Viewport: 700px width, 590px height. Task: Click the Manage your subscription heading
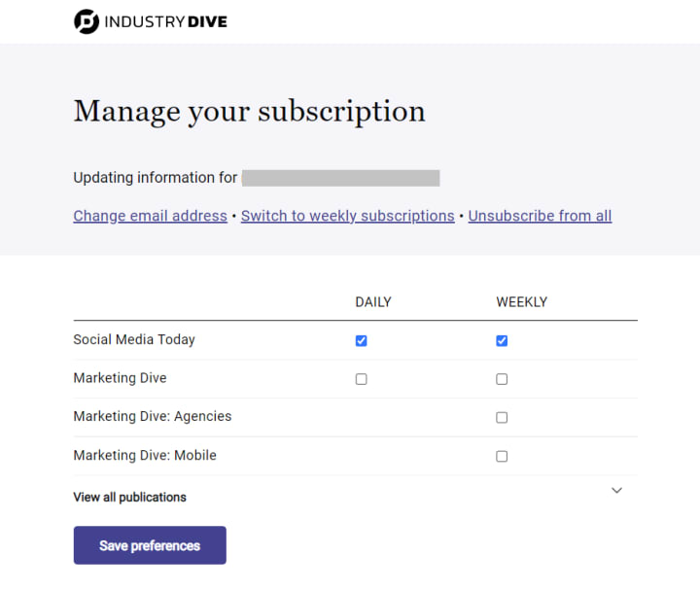tap(250, 112)
